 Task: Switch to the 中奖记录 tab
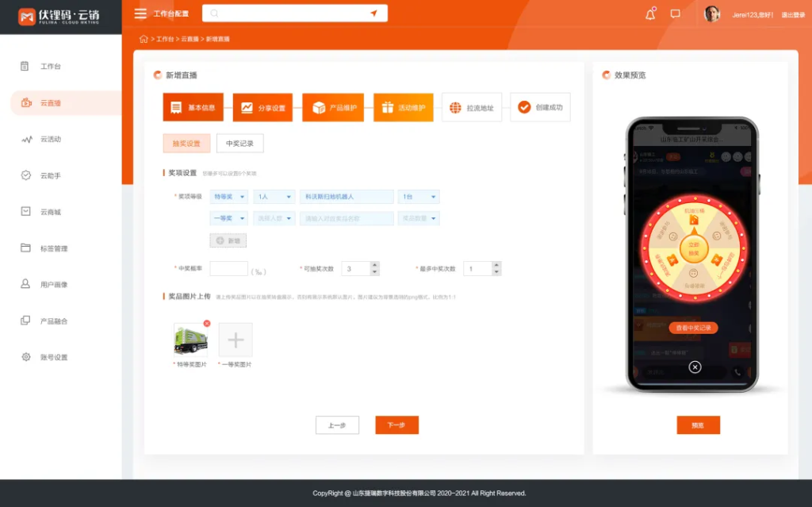coord(239,144)
